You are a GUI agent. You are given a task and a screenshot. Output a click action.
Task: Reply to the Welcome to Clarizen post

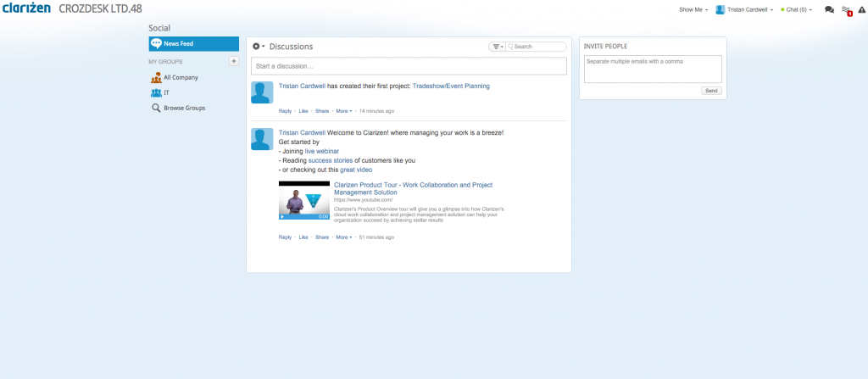click(x=285, y=237)
